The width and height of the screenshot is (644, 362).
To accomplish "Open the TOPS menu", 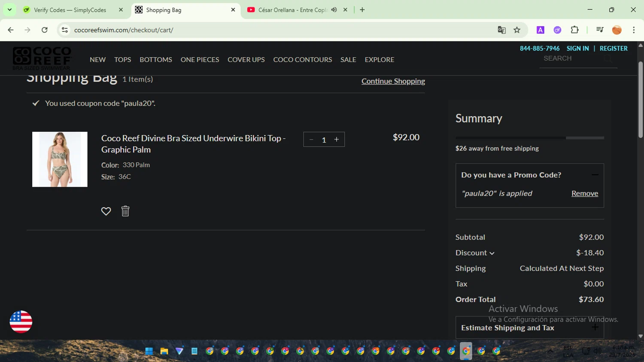I will click(122, 60).
